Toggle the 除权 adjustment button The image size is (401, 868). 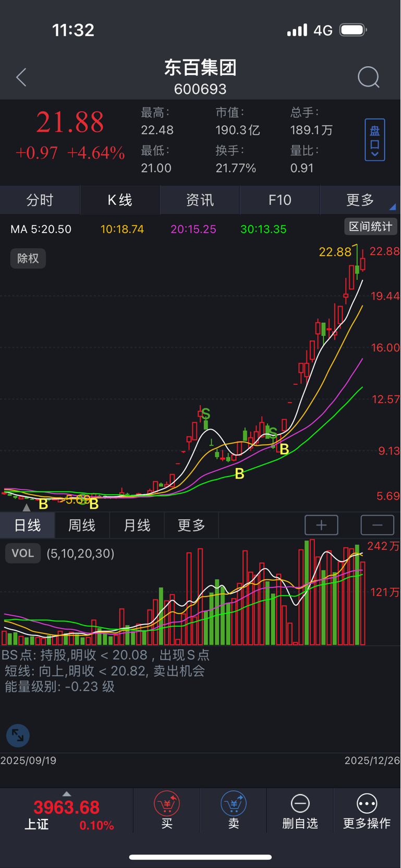click(x=28, y=259)
